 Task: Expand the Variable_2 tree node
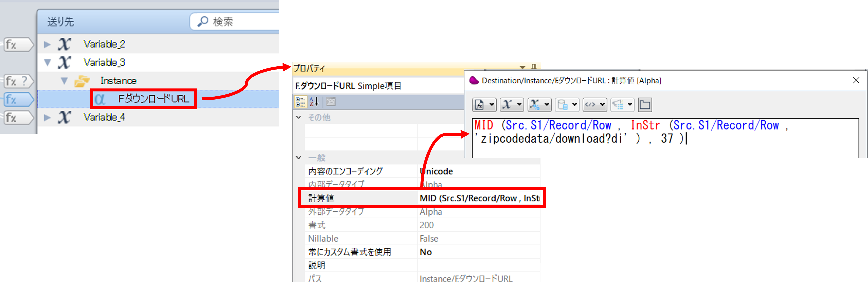[47, 44]
